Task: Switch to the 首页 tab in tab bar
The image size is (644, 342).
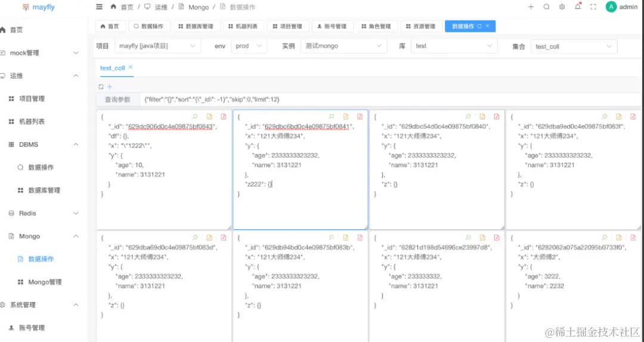Action: pyautogui.click(x=110, y=26)
